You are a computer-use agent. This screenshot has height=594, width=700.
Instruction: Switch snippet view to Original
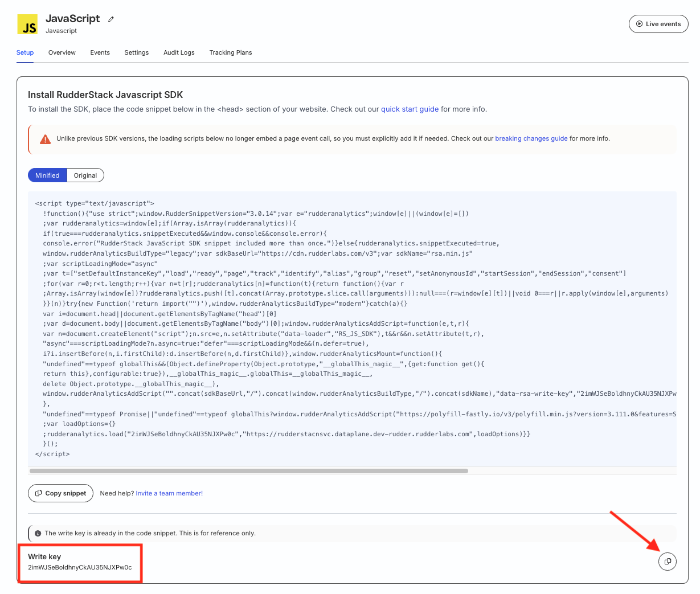[85, 175]
